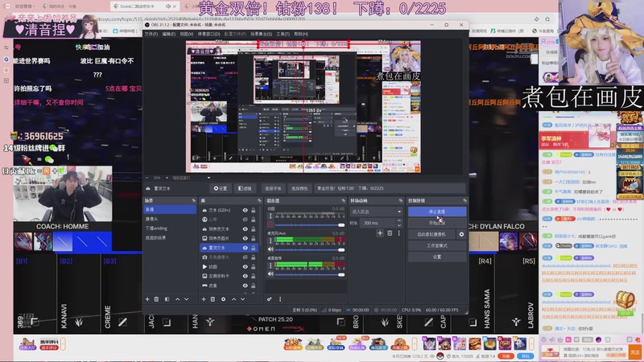The height and width of the screenshot is (362, 644).
Task: Open 麦克风/Aux channel three-dot options
Action: click(270, 241)
